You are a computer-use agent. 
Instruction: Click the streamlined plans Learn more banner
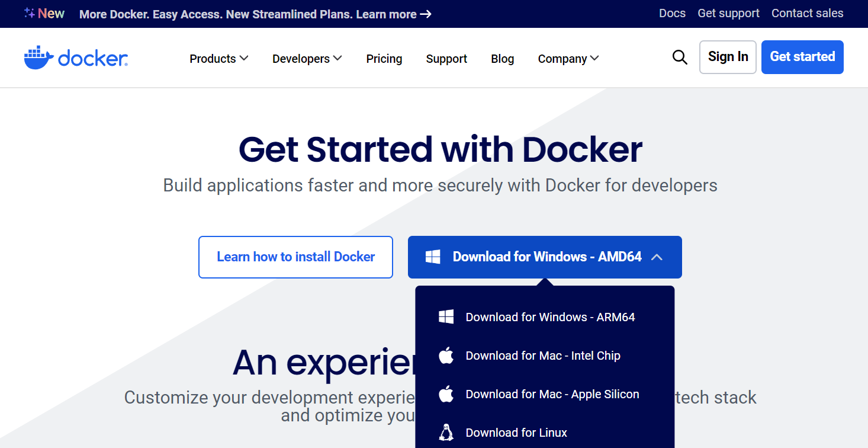(x=255, y=14)
